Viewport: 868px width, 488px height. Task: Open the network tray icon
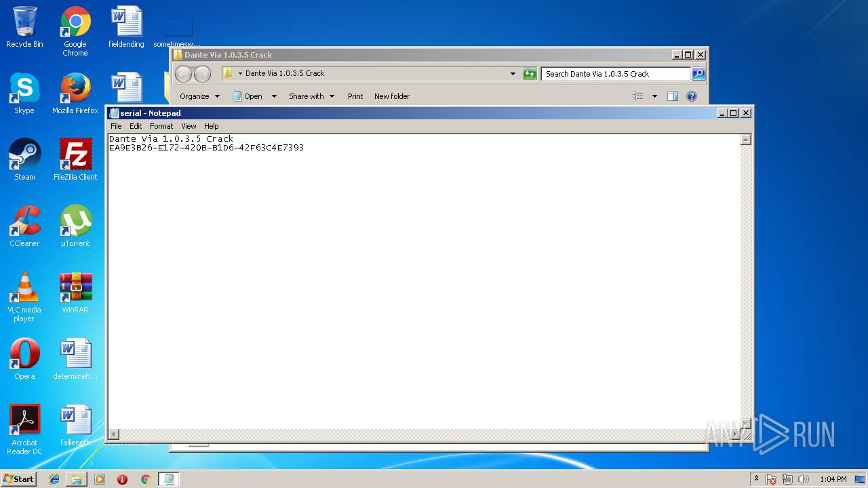tap(787, 479)
